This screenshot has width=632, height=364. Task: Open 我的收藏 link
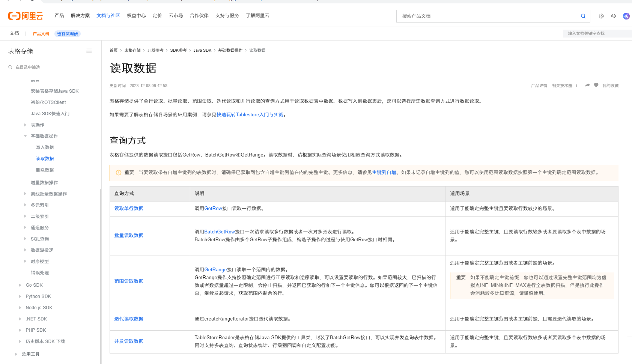(x=610, y=86)
